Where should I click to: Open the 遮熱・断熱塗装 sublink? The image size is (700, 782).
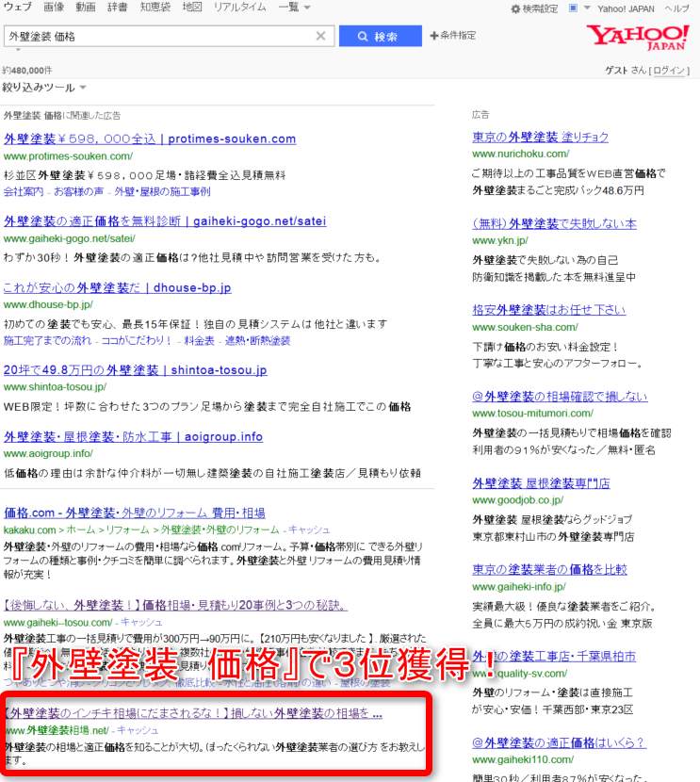pyautogui.click(x=258, y=341)
